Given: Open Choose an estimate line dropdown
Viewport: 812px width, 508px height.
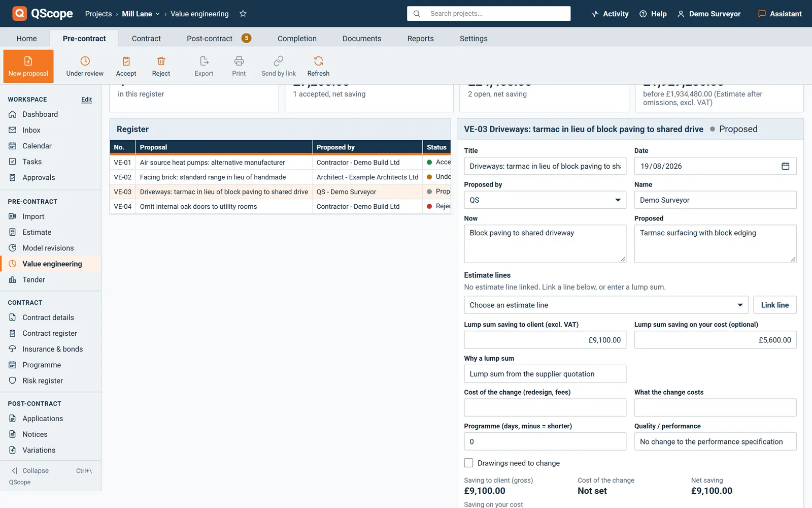Looking at the screenshot, I should pyautogui.click(x=606, y=305).
